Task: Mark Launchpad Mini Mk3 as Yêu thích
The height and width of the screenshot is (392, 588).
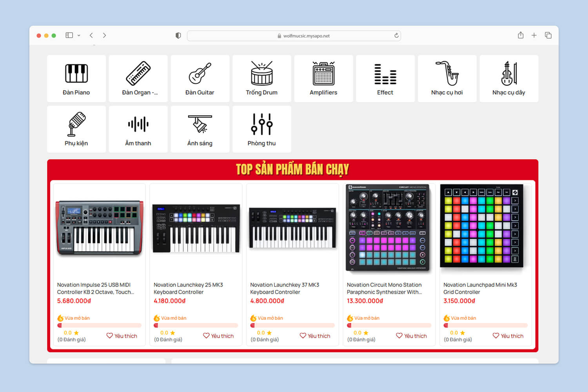Action: [508, 336]
